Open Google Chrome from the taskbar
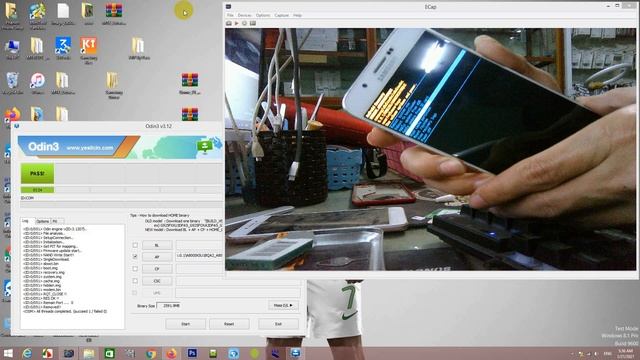The height and width of the screenshot is (360, 640). click(151, 353)
